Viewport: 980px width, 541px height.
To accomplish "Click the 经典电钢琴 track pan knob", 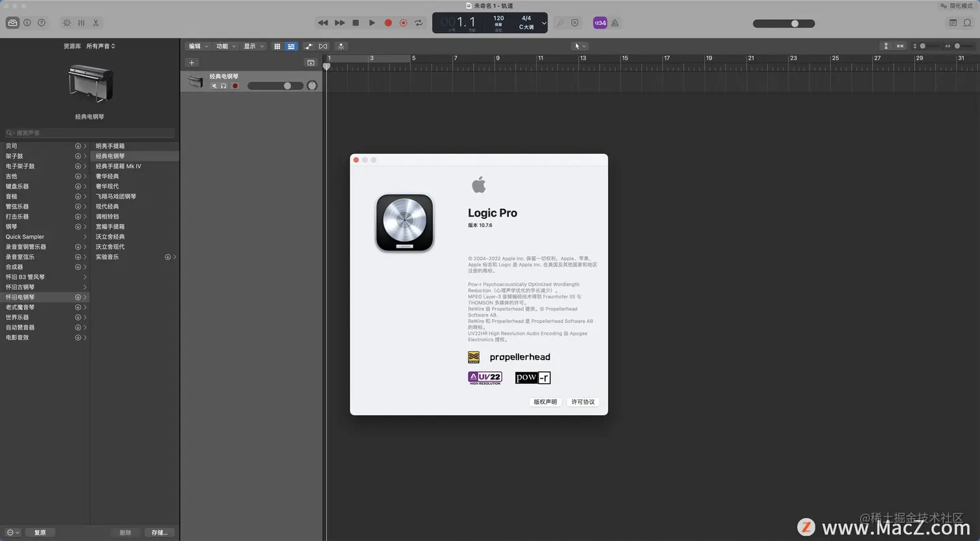I will pyautogui.click(x=312, y=86).
